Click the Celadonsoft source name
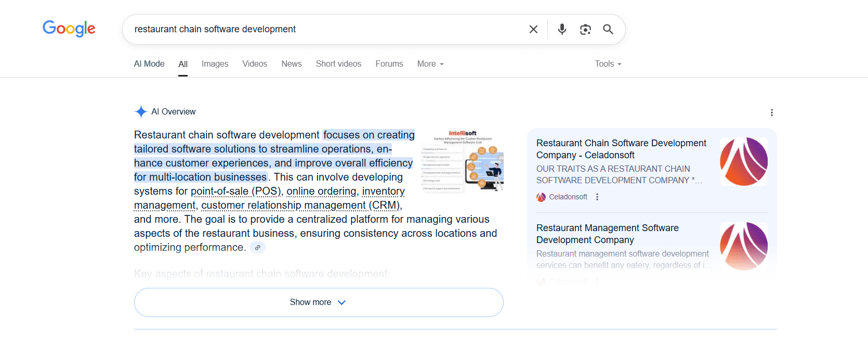868x343 pixels. 568,197
